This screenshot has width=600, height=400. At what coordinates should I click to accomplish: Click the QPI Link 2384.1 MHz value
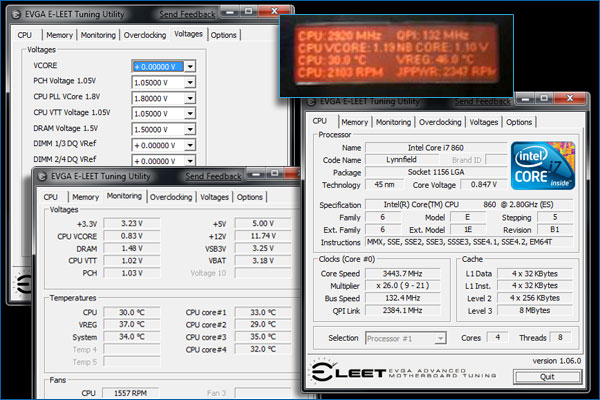click(x=403, y=310)
